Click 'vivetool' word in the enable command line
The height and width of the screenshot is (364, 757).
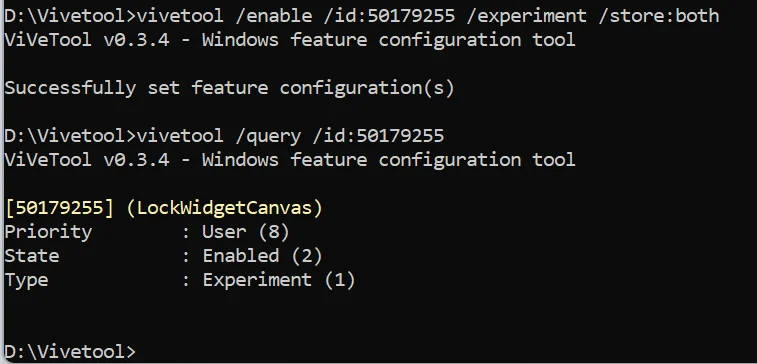(x=180, y=16)
